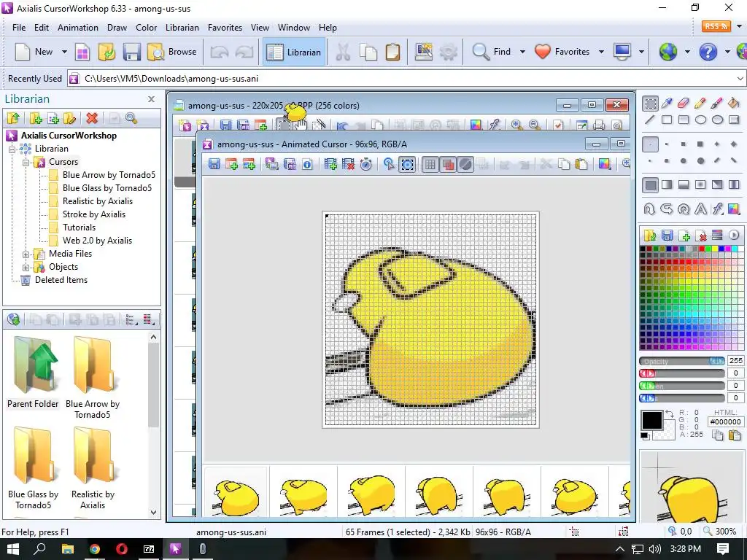Click the black foreground color swatch

(651, 421)
